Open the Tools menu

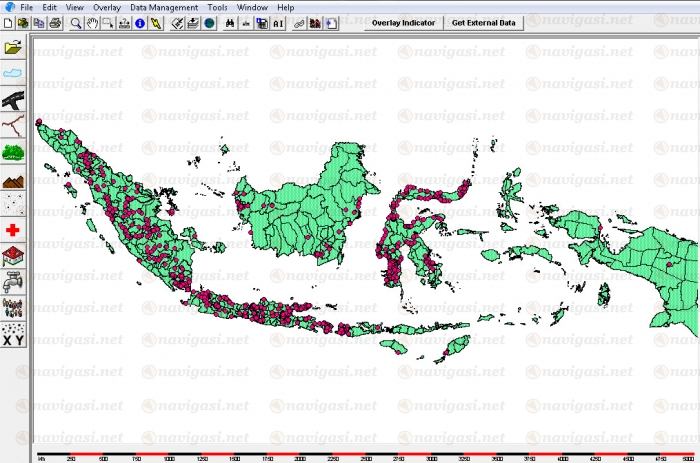click(x=218, y=7)
